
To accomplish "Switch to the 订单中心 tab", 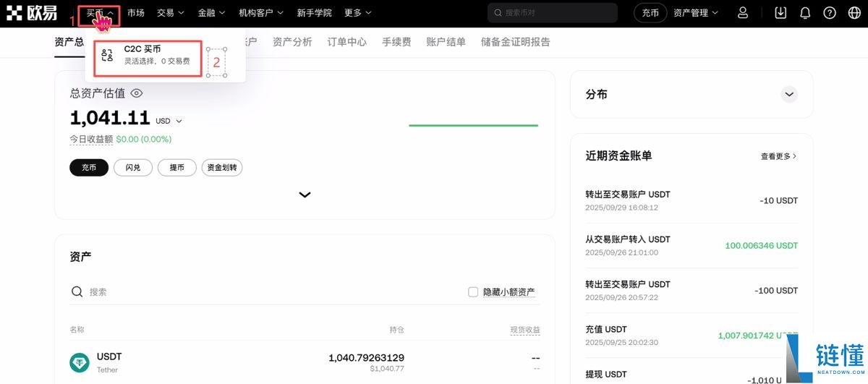I will point(347,42).
